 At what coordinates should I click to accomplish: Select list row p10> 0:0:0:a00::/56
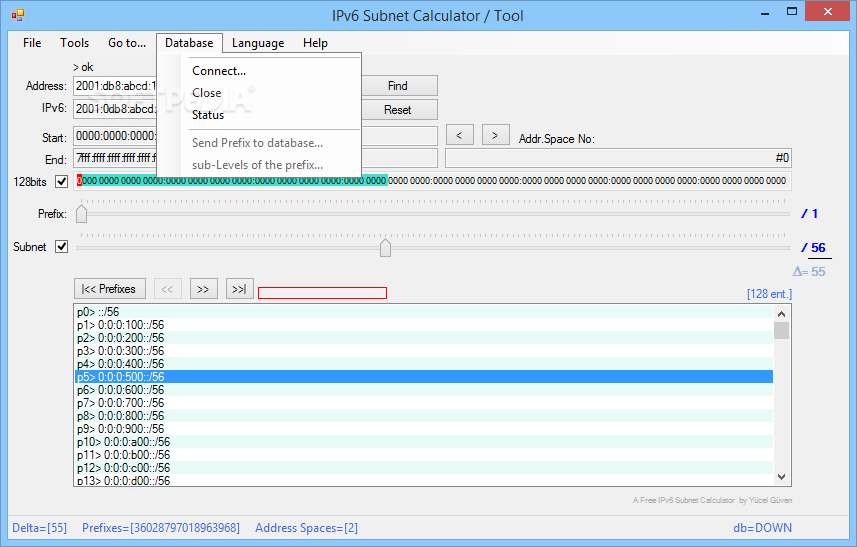[424, 442]
